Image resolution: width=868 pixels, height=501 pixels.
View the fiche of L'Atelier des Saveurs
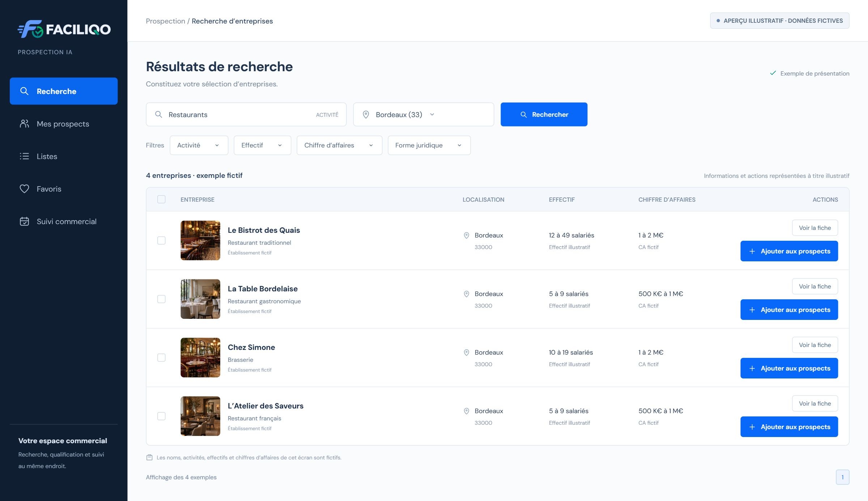[x=815, y=403]
